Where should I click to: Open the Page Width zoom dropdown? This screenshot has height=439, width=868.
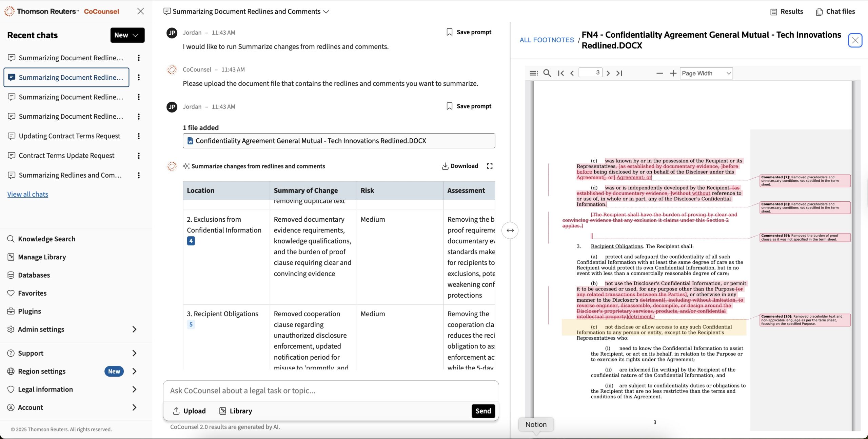(706, 73)
